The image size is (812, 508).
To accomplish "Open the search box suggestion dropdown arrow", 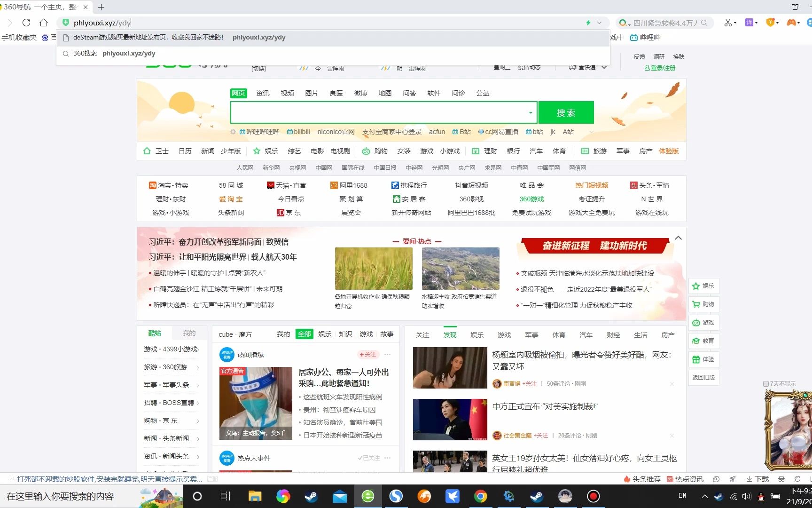I will [531, 113].
